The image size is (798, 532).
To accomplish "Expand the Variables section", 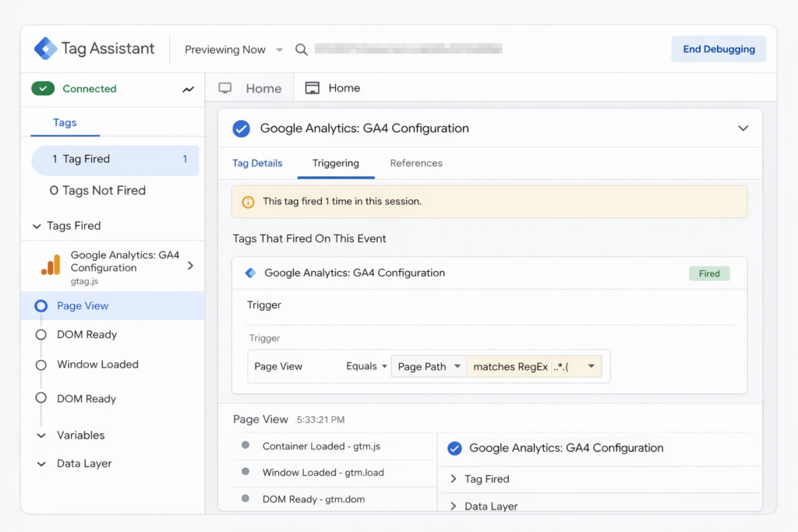I will pos(42,435).
